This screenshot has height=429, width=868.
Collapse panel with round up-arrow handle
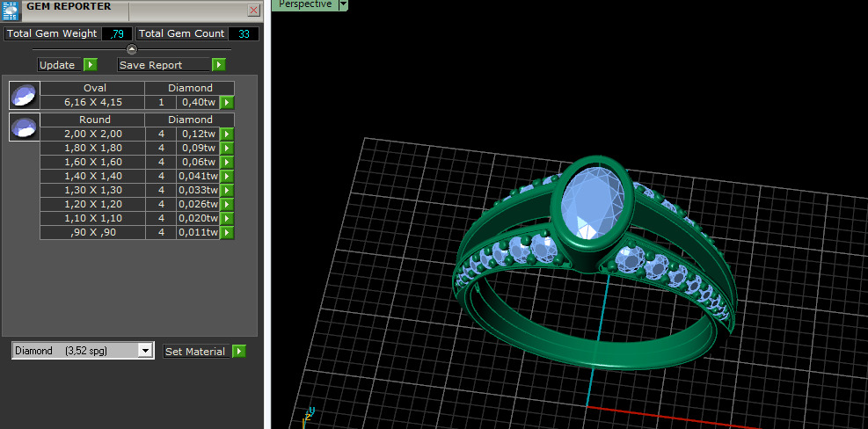point(132,49)
